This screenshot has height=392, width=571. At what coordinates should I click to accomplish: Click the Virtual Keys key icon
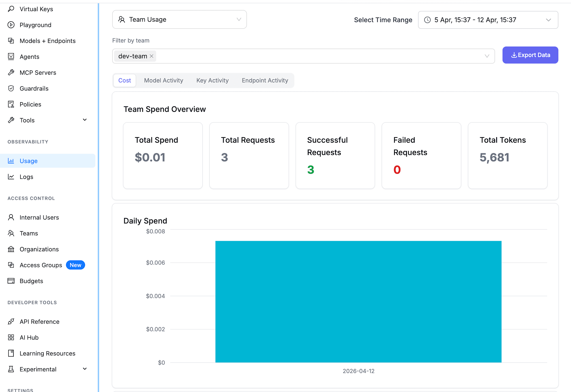point(11,9)
